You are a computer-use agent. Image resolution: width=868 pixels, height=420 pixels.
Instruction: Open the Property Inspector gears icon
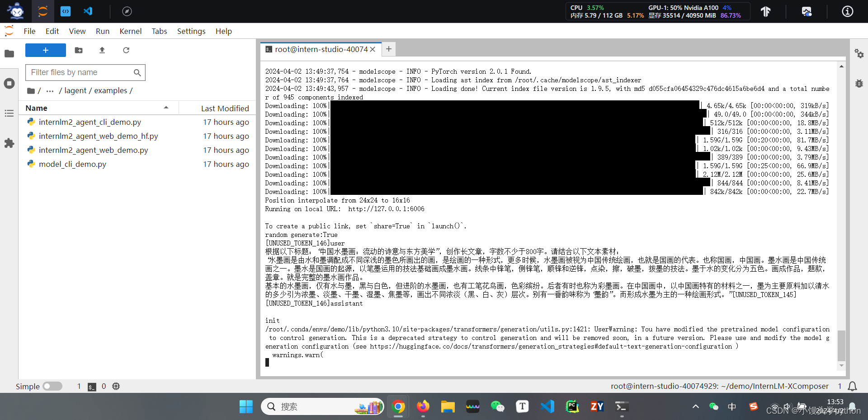[859, 53]
